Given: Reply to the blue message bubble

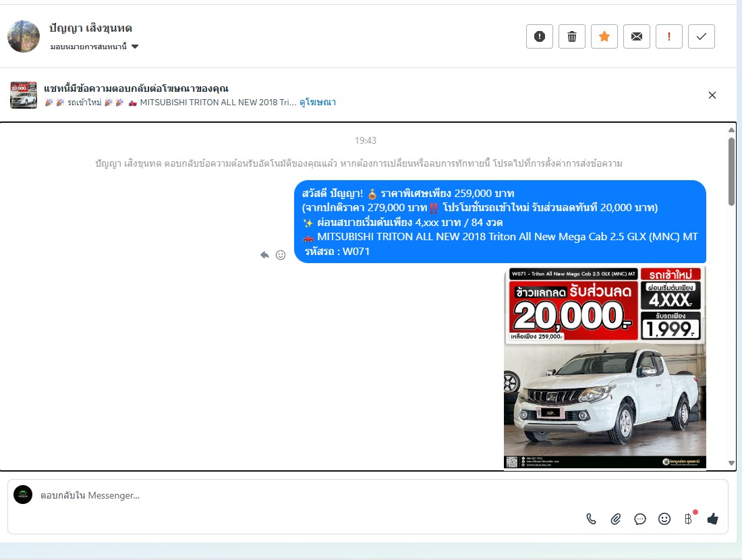Looking at the screenshot, I should pos(264,255).
